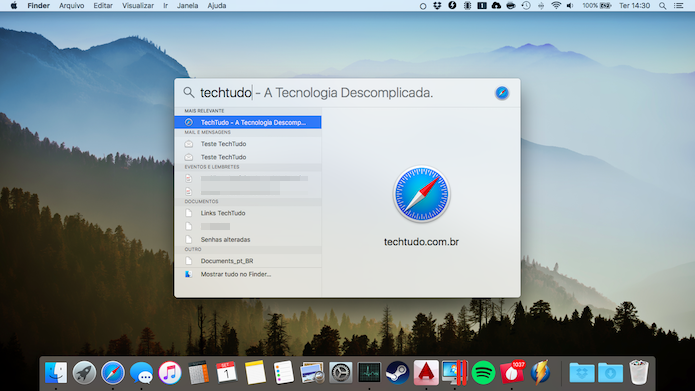Image resolution: width=695 pixels, height=391 pixels.
Task: Open the Ir menu
Action: (165, 6)
